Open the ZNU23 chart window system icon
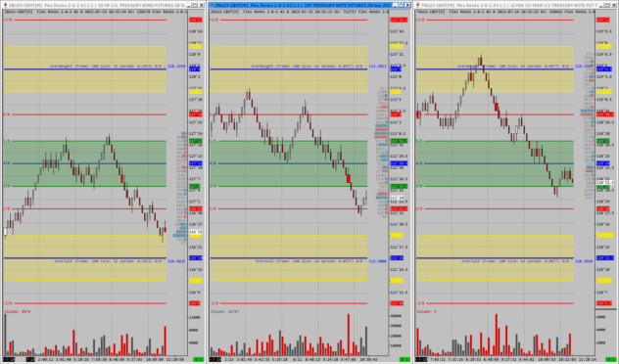The height and width of the screenshot is (364, 619). click(212, 5)
